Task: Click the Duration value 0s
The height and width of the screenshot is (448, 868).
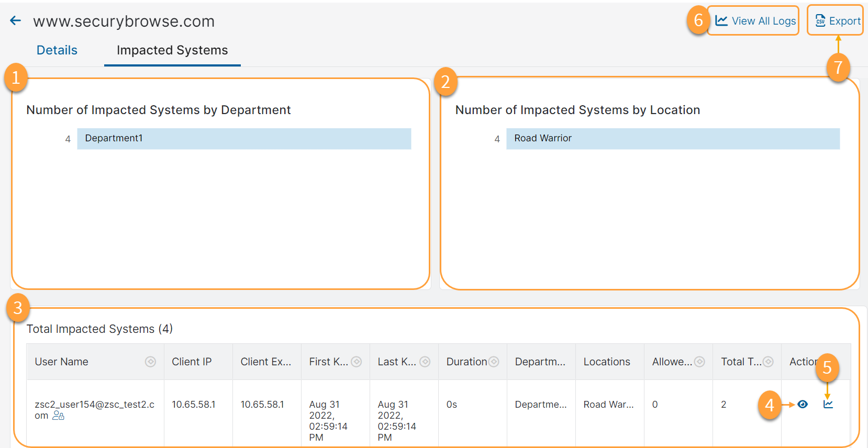Action: (452, 405)
